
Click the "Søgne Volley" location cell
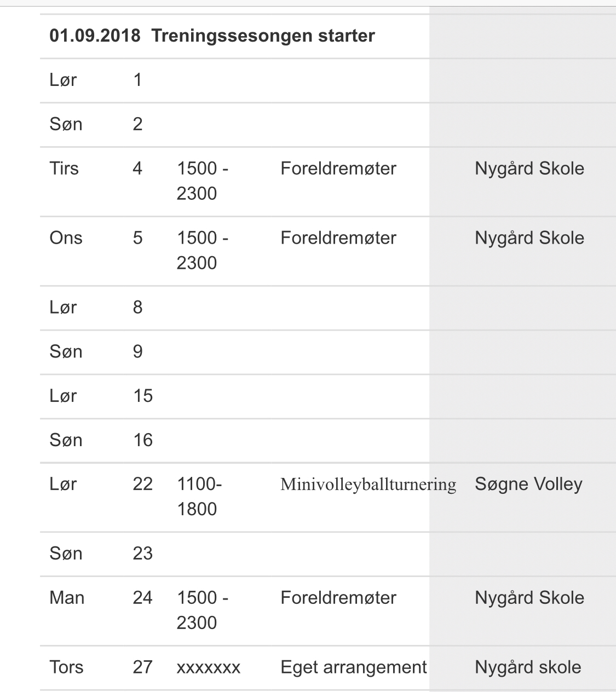[528, 485]
